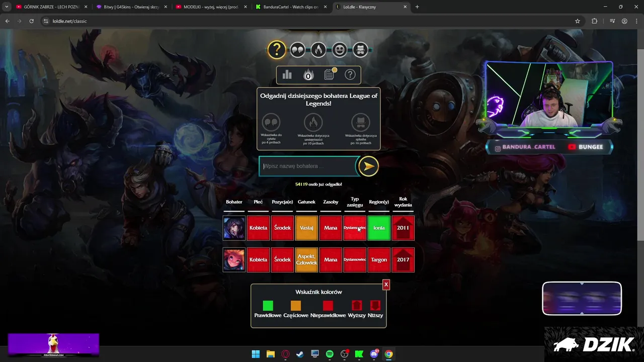Focus the champion name input field

click(x=308, y=166)
